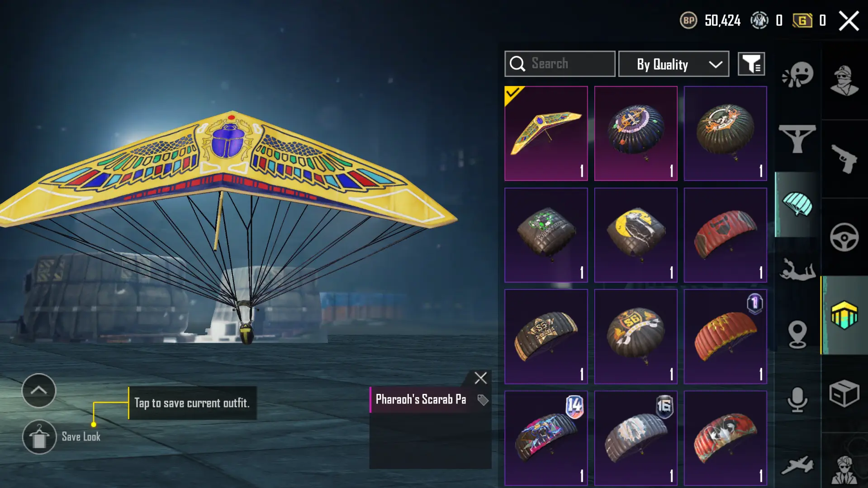Expand the up chevron circle button
The width and height of the screenshot is (868, 488).
pyautogui.click(x=39, y=391)
